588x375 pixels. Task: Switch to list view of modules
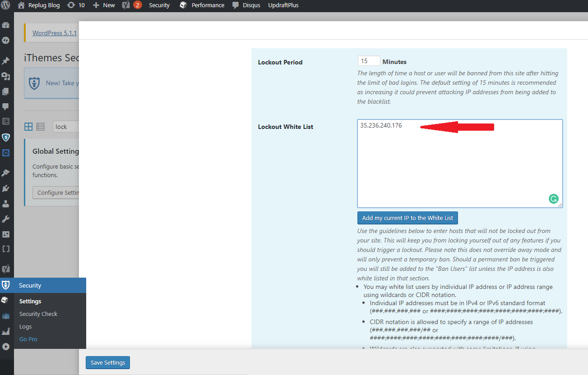point(41,127)
